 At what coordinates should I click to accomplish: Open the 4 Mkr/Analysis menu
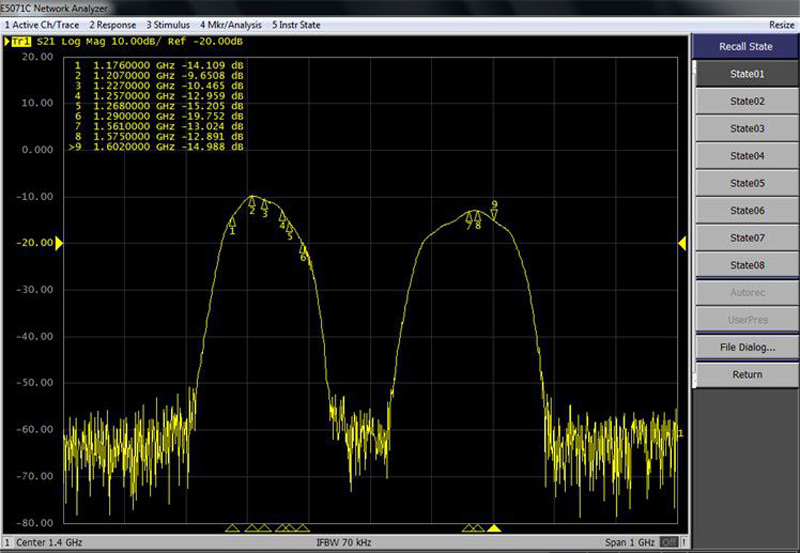pos(231,25)
